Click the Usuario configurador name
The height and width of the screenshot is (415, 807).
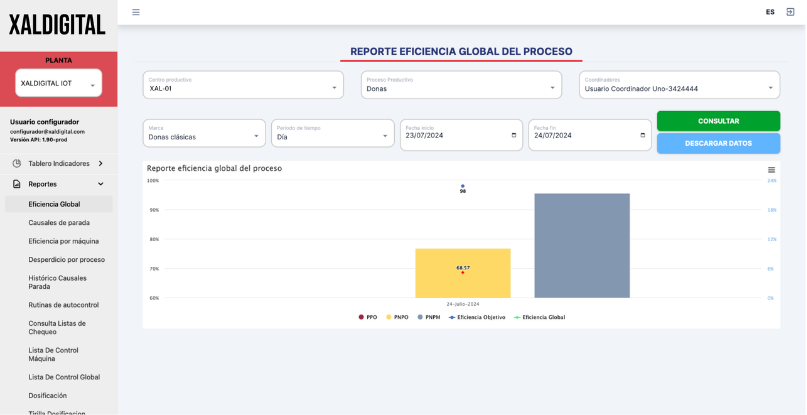click(x=44, y=122)
